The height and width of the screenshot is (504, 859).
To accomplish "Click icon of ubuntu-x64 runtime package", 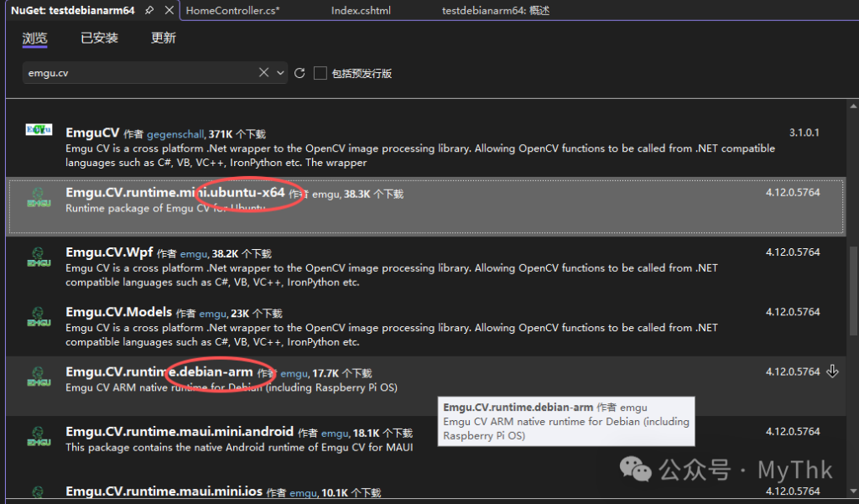I will pyautogui.click(x=39, y=198).
